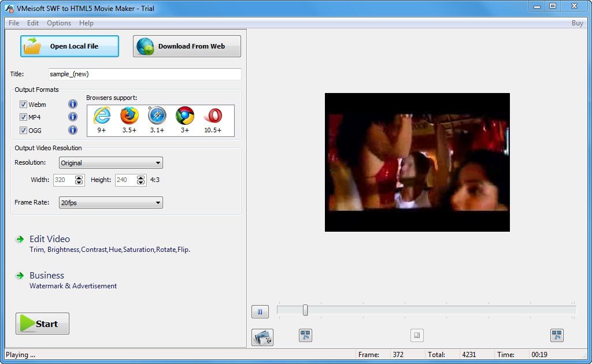
Task: Pause playback with the pause button
Action: point(260,311)
